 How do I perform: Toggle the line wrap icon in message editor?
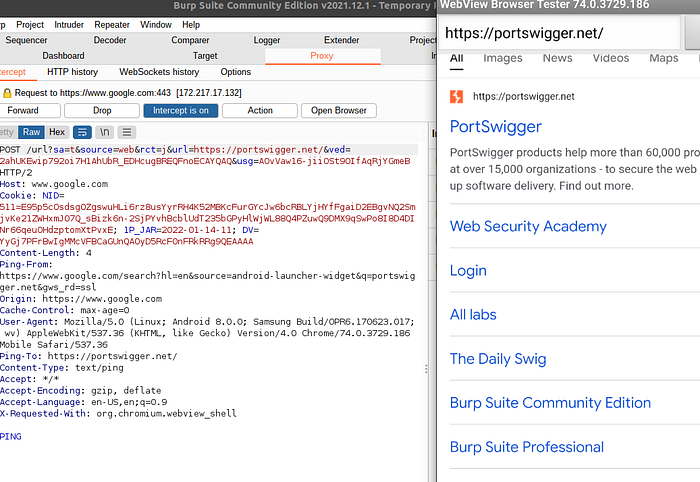point(82,132)
